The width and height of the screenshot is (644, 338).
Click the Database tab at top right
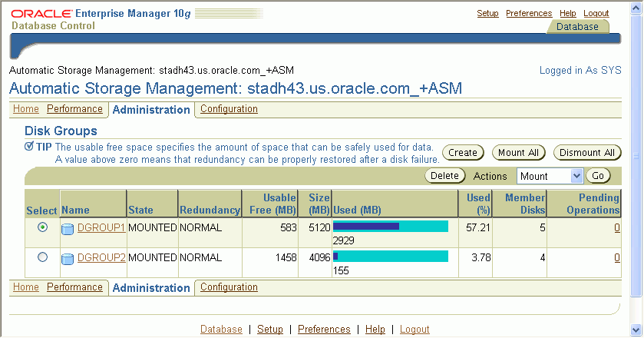(577, 27)
